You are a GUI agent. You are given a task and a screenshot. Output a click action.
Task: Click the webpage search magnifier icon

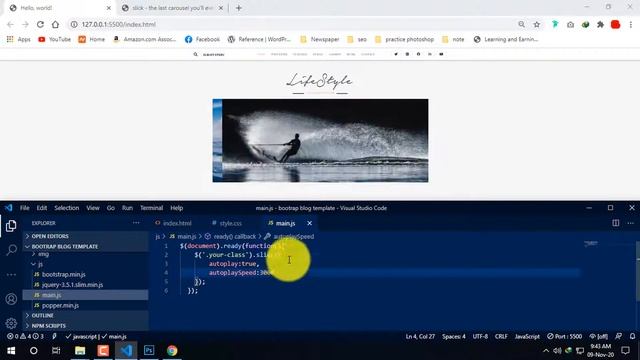(x=196, y=54)
